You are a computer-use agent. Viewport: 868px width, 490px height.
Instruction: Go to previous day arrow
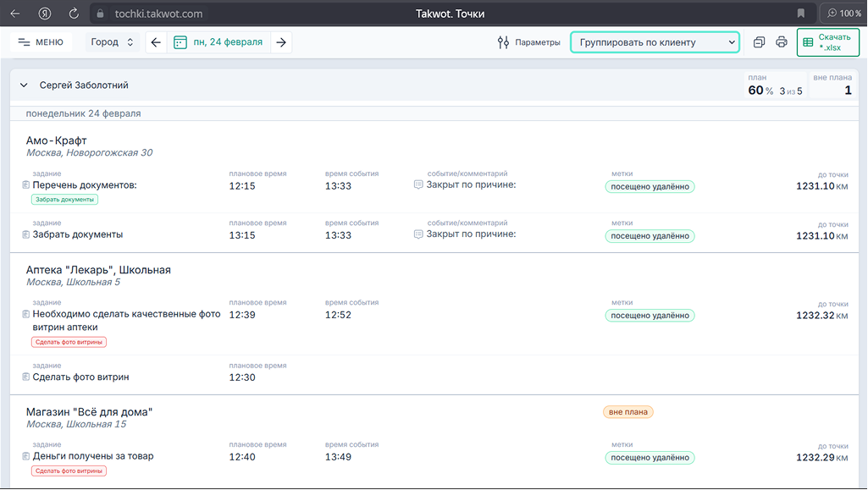coord(156,42)
